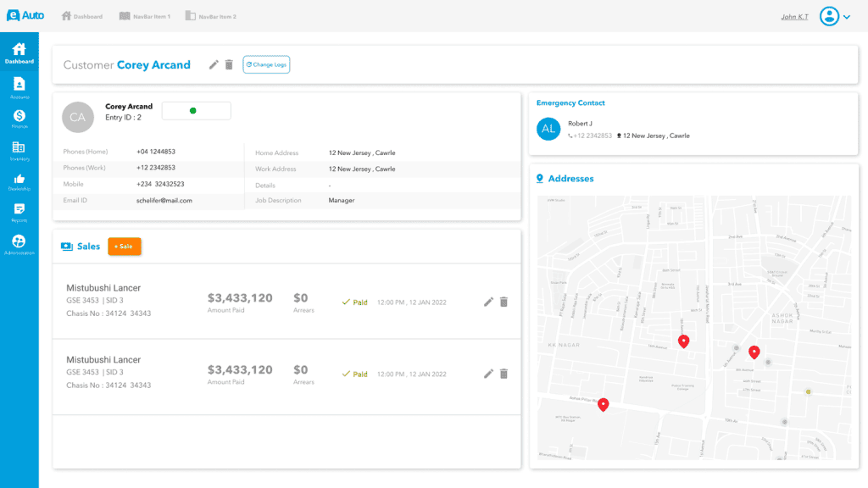The image size is (868, 488).
Task: Open the Dealership sidebar section
Action: [19, 183]
